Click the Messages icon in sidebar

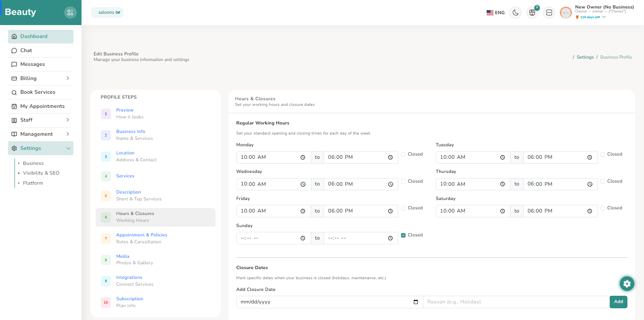(14, 64)
